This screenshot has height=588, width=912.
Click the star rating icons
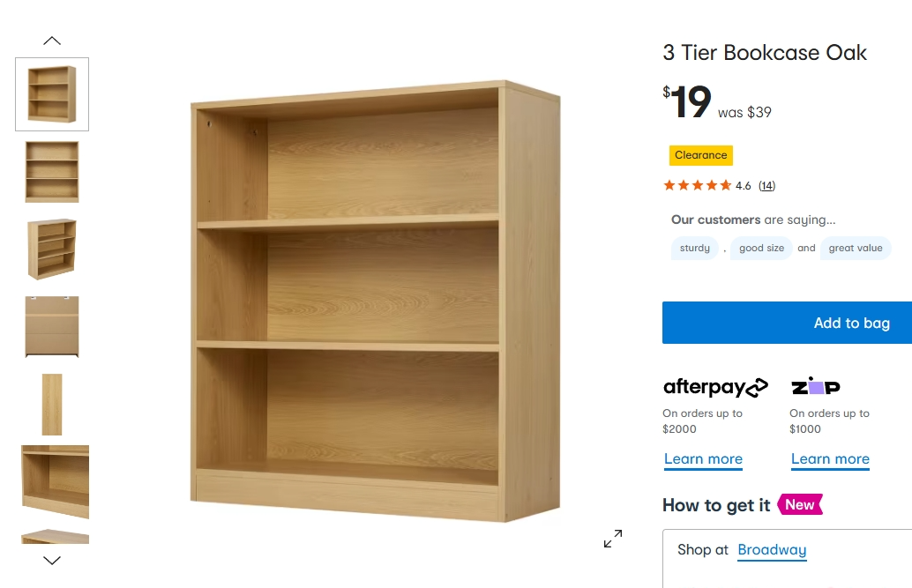[x=697, y=185]
